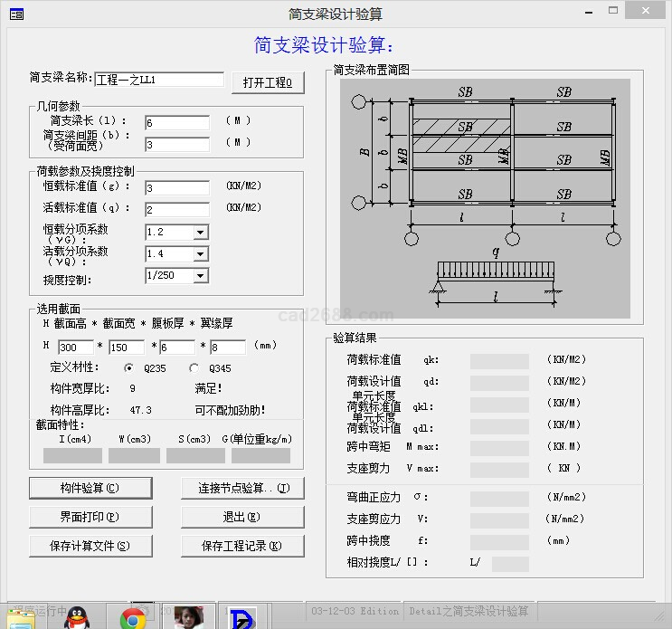Open QQ penguin icon in taskbar
This screenshot has height=629, width=672.
(x=76, y=617)
